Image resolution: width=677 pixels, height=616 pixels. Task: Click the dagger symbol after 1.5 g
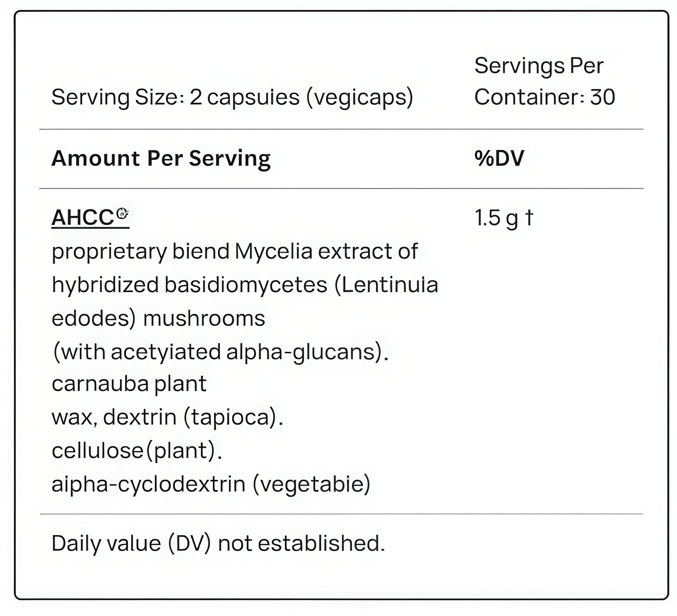pyautogui.click(x=529, y=217)
